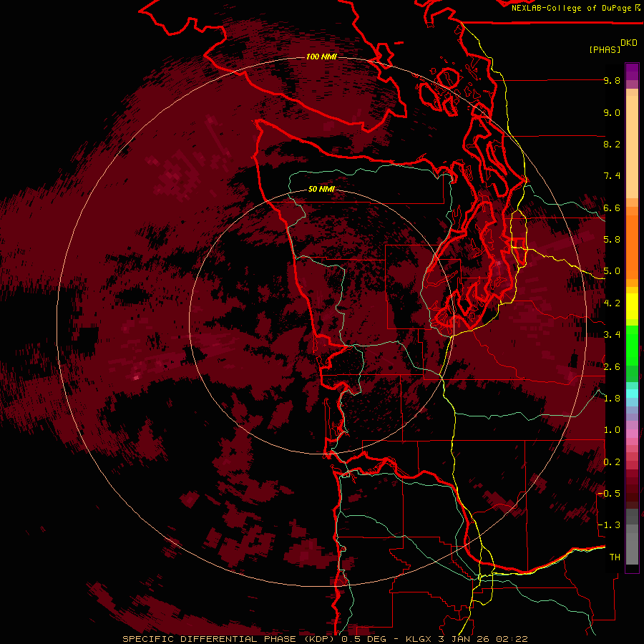644x644 pixels.
Task: Click the DKD label above the color scale
Action: [629, 43]
